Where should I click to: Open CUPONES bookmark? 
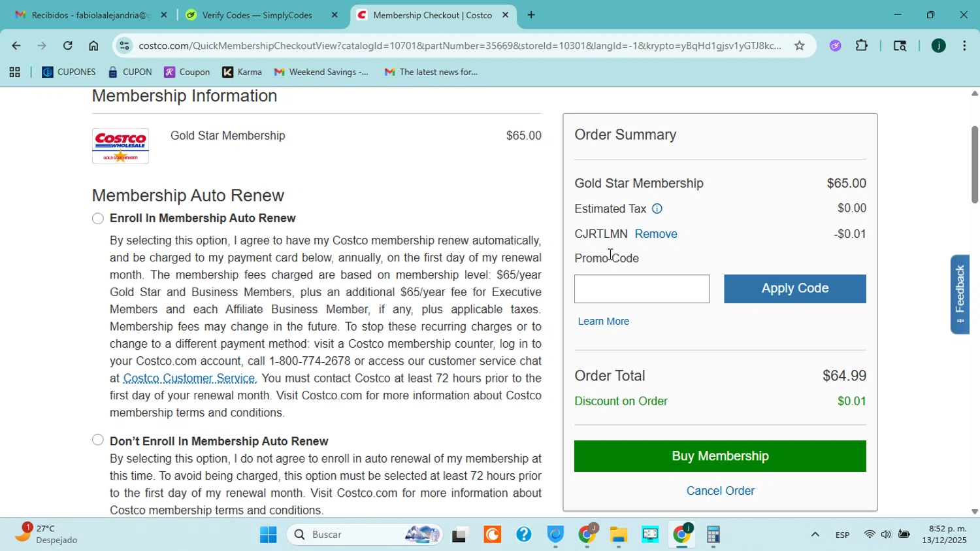[x=69, y=73]
